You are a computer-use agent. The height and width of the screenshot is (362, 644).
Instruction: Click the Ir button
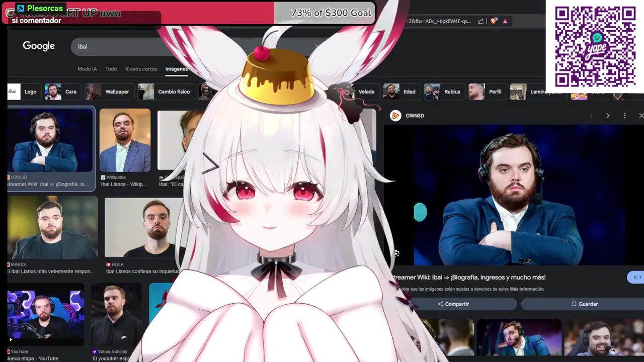click(636, 277)
